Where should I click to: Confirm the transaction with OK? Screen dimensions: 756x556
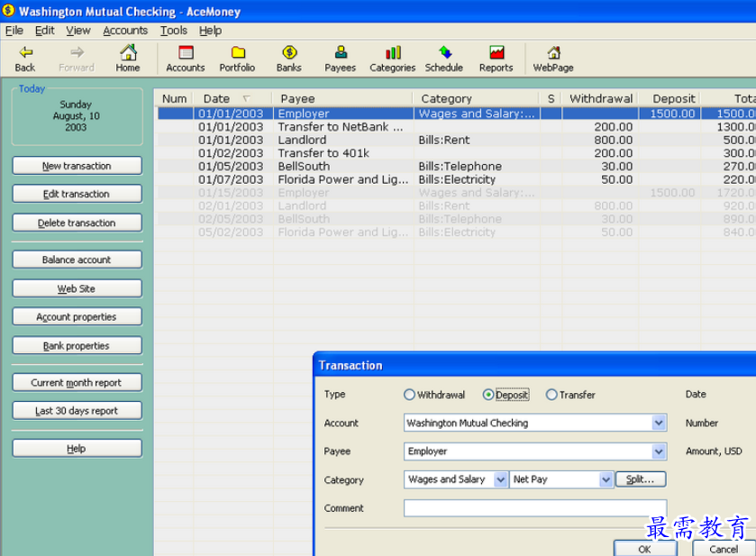point(645,549)
